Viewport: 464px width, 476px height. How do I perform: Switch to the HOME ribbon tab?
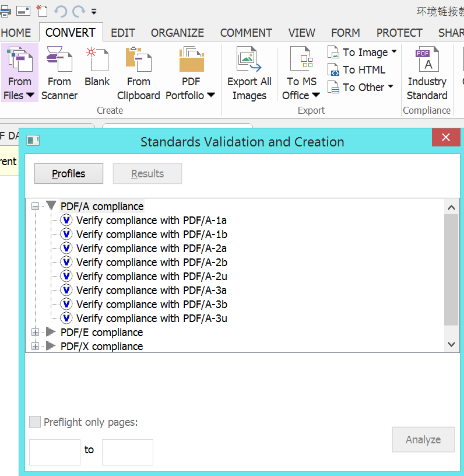pyautogui.click(x=16, y=33)
